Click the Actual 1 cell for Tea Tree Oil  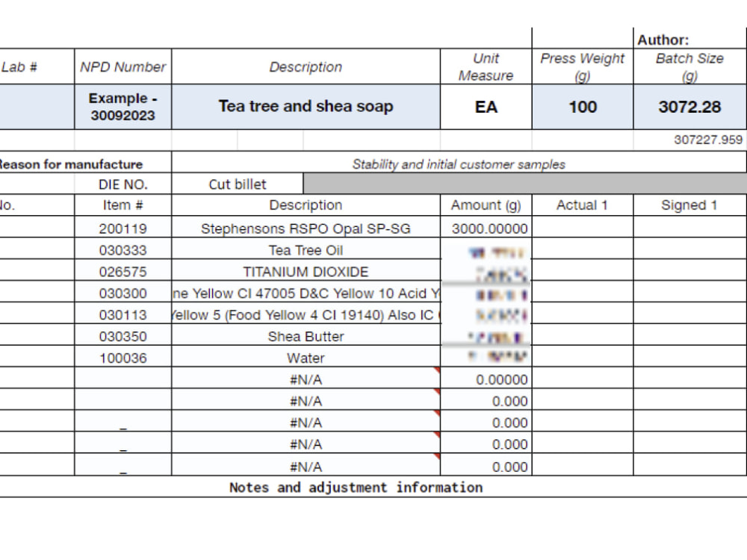[582, 249]
